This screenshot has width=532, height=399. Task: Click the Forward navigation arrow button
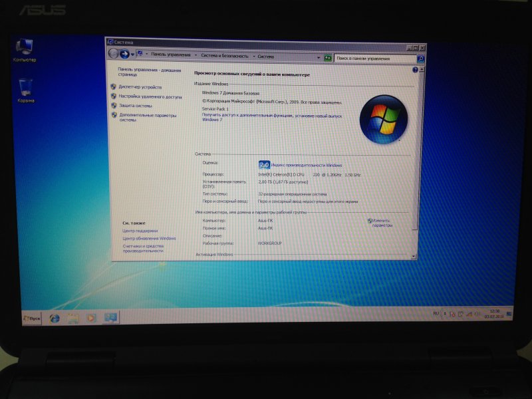pyautogui.click(x=124, y=54)
